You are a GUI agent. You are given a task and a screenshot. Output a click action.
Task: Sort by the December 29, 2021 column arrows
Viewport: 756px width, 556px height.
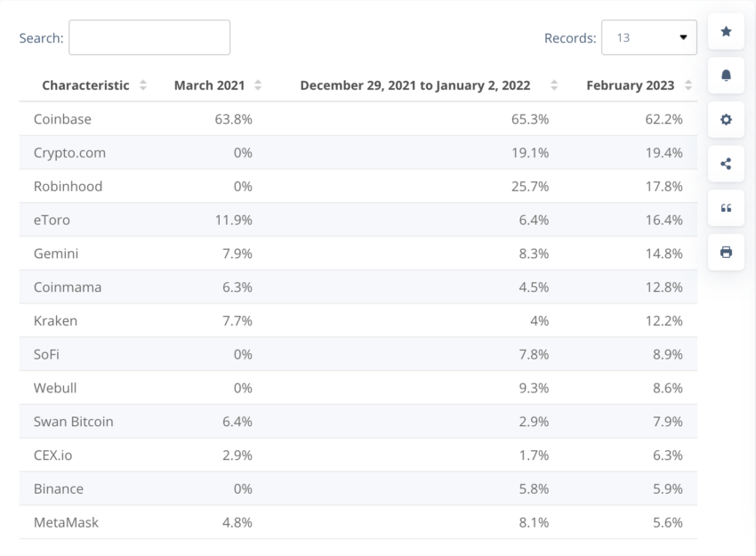point(554,85)
